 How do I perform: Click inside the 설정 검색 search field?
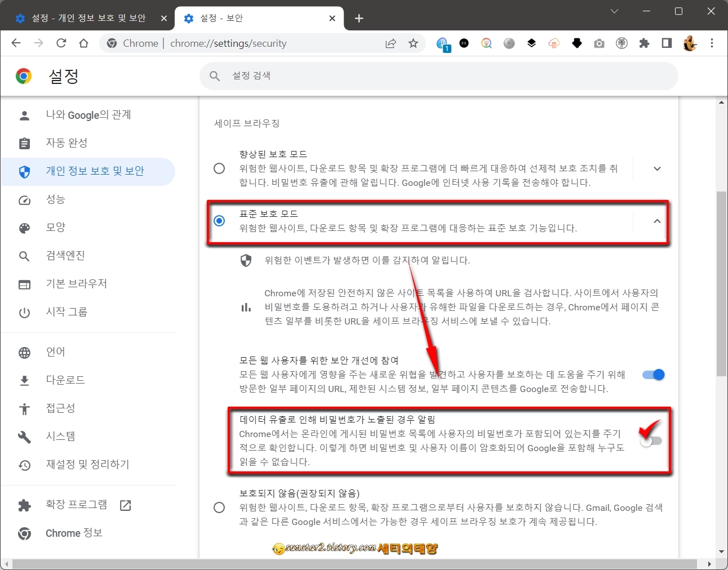point(394,75)
